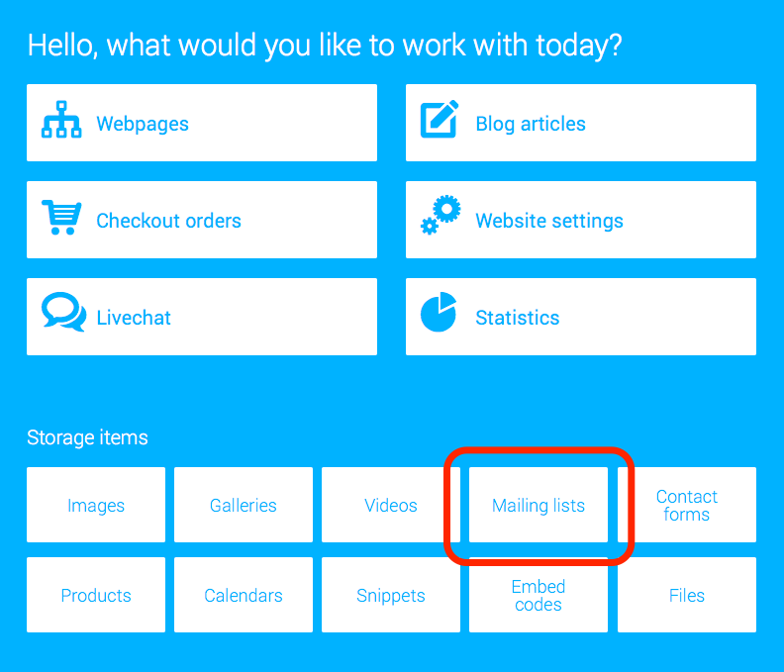Open the Videos storage tile
784x672 pixels.
[x=391, y=505]
